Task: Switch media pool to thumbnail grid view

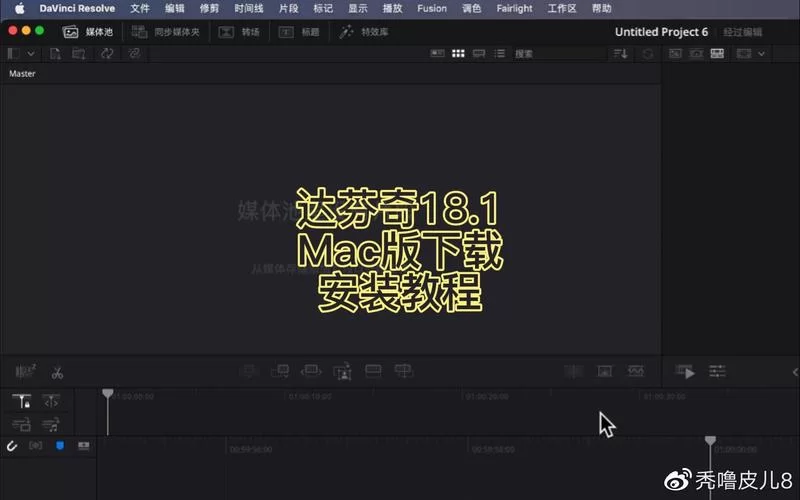Action: point(458,53)
